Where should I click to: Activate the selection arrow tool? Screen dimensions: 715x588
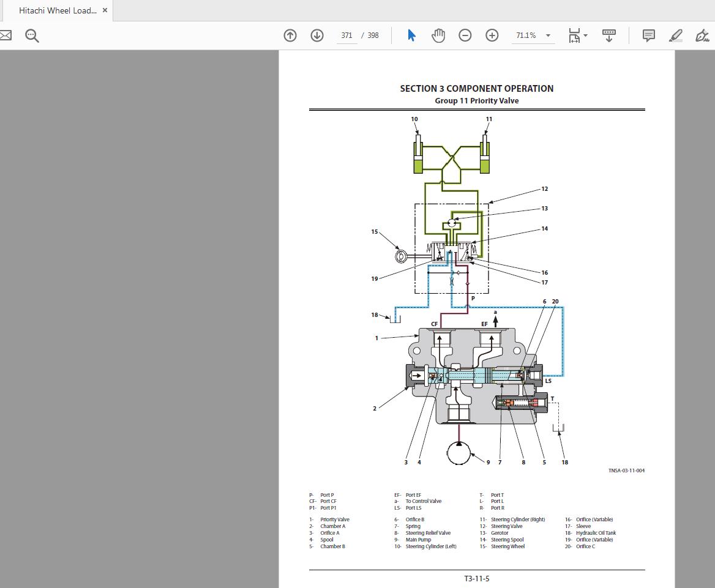click(x=411, y=35)
